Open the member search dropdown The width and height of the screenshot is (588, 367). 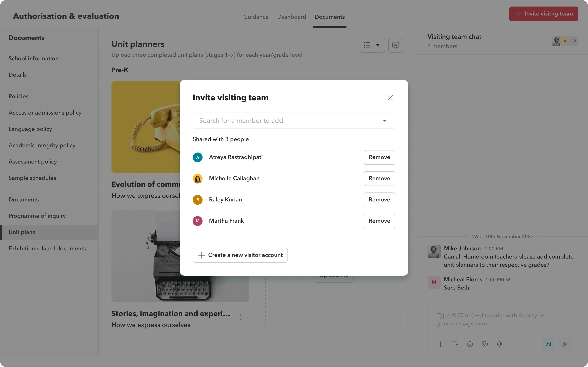click(384, 120)
